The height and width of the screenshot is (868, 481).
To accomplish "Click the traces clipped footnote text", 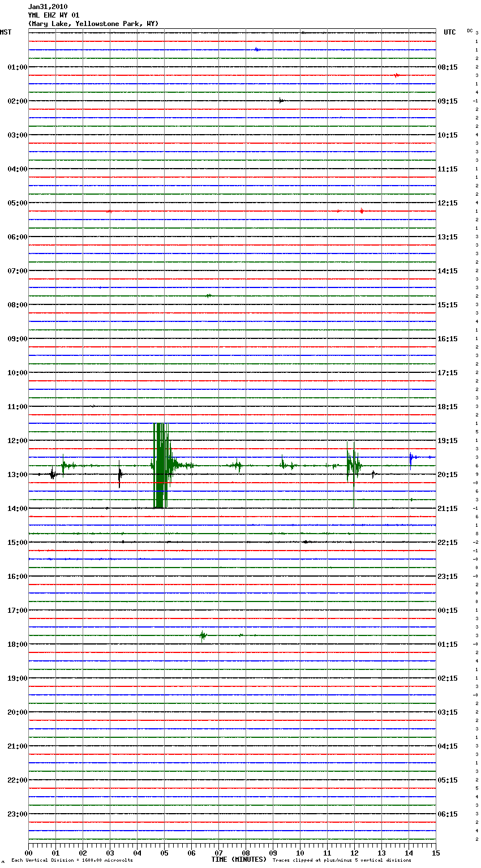I will click(342, 861).
